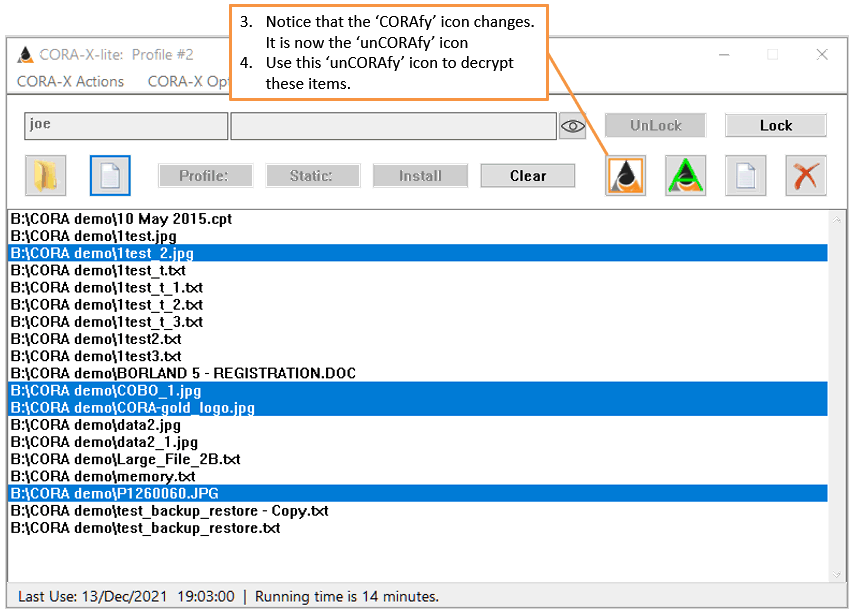Choose CORA-gold_logo.jpg in the list
Viewport: 851px width, 612px height.
132,408
